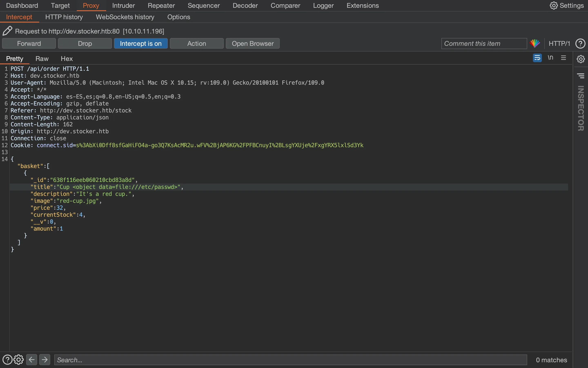Image resolution: width=588 pixels, height=368 pixels.
Task: Switch to the Dashboard tab
Action: point(22,5)
